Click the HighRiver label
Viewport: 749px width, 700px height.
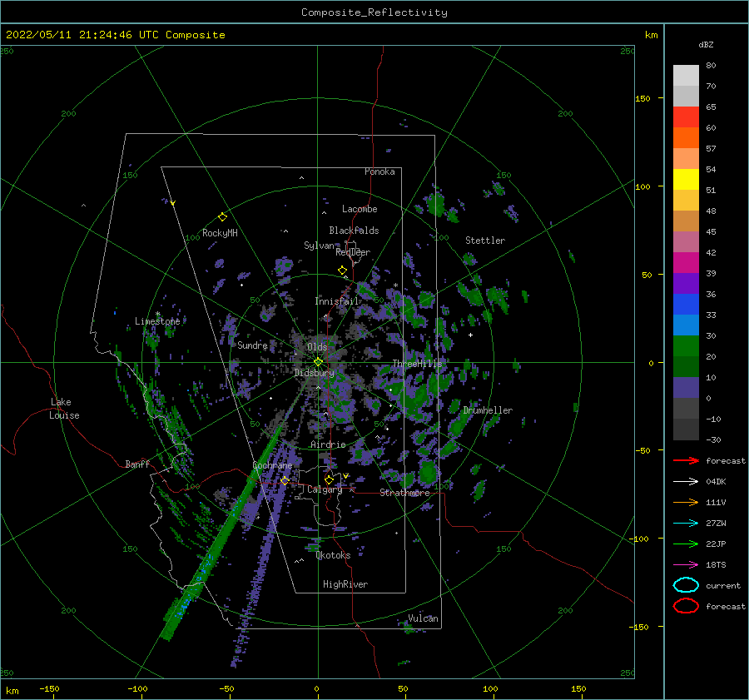tap(345, 584)
